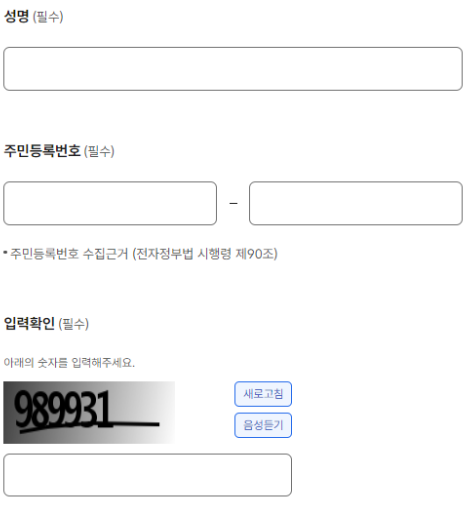
Task: Click the dash between resident number fields
Action: 233,203
